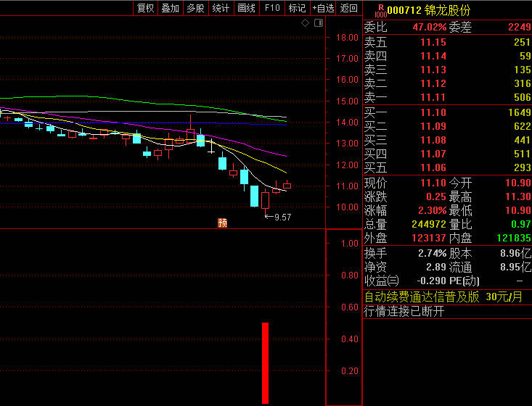Select the 多股 multi-stock view
Viewport: 532px width, 406px height.
[x=196, y=8]
